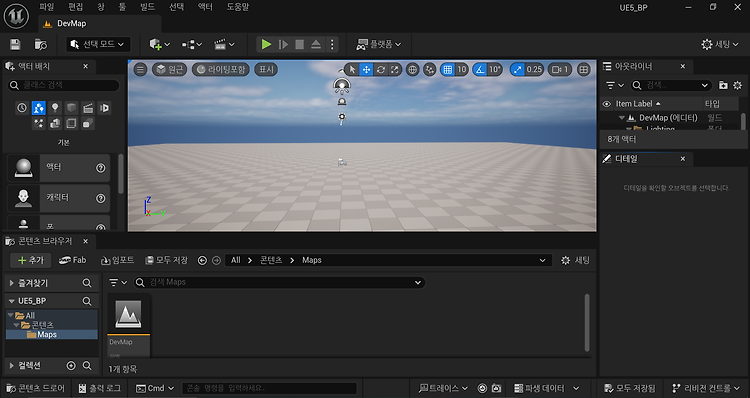Open the 툴 menu
Screen dimensions: 750x398
pyautogui.click(x=122, y=7)
